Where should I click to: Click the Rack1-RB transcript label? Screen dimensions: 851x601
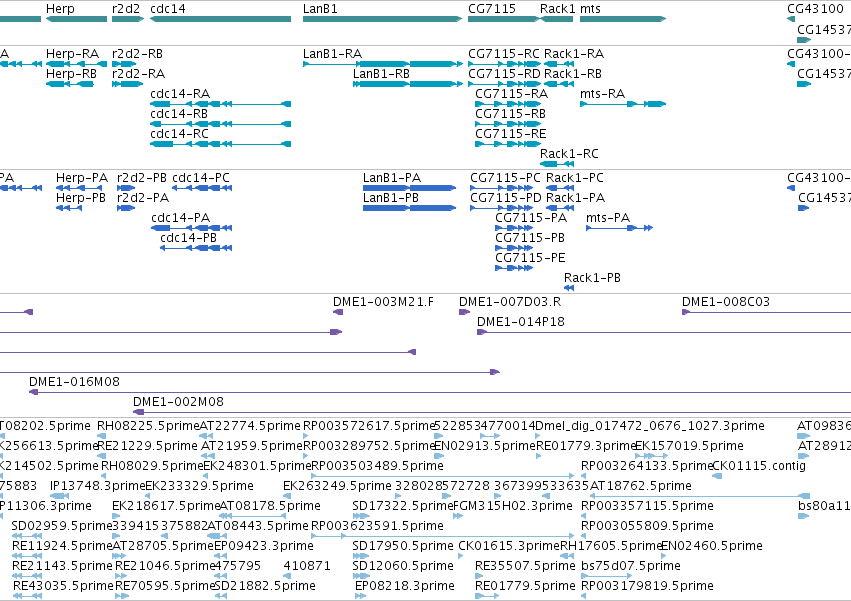pyautogui.click(x=573, y=74)
